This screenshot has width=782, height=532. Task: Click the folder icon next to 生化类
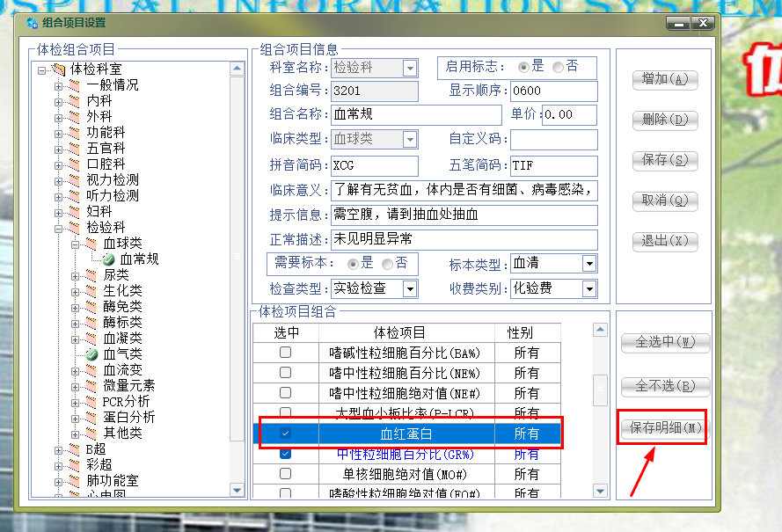(91, 291)
